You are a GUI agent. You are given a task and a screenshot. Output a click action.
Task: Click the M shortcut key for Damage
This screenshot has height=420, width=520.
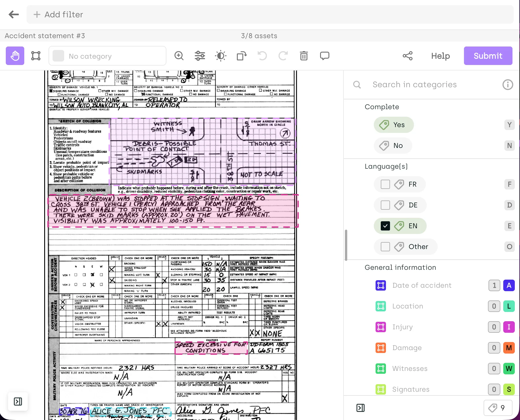click(509, 348)
